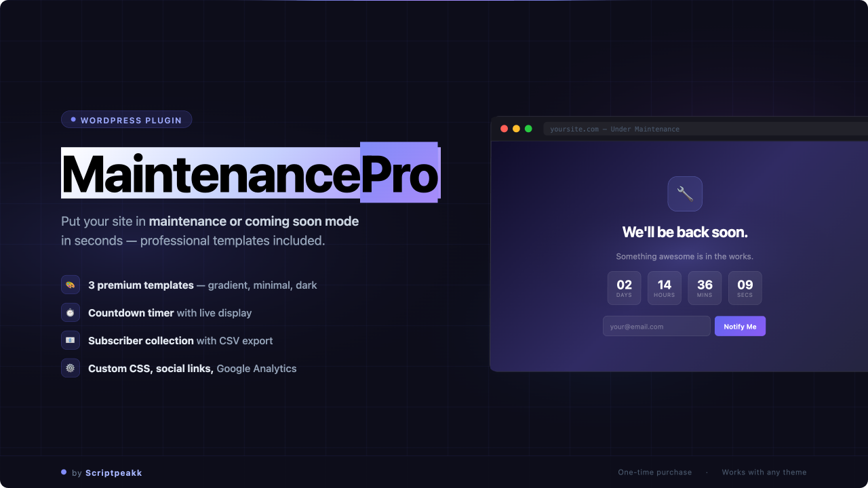
Task: Click the wrench icon in the maintenance preview
Action: (x=685, y=194)
